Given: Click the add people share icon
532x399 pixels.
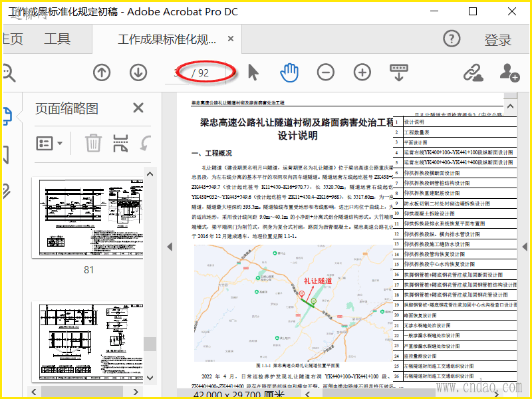Looking at the screenshot, I should click(509, 72).
